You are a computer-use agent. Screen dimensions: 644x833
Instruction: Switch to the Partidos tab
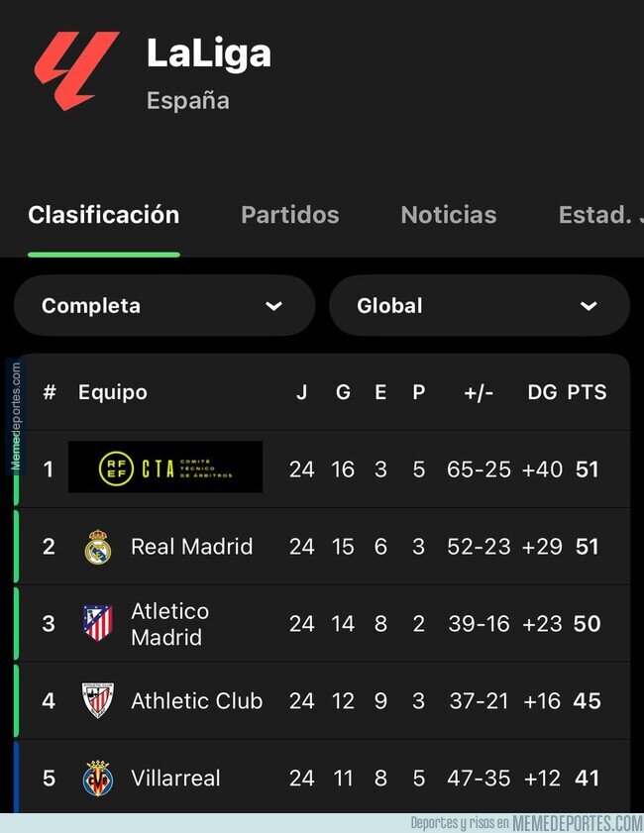click(x=290, y=215)
